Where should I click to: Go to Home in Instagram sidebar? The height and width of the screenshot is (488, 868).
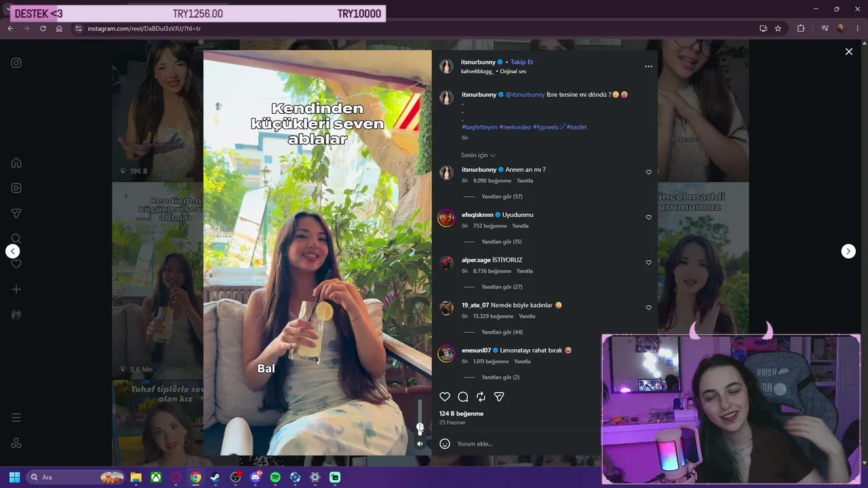[16, 163]
